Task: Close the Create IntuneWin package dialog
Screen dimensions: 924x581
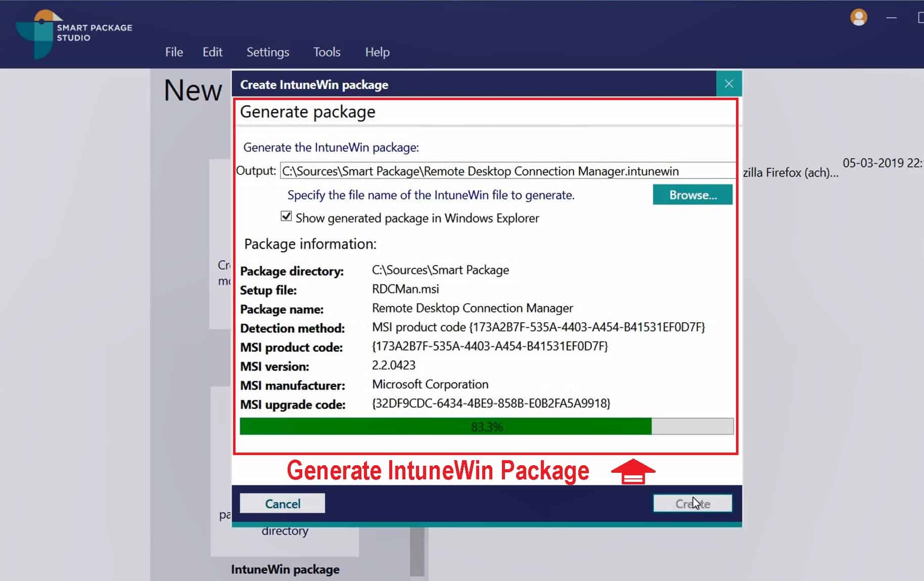Action: [x=729, y=84]
